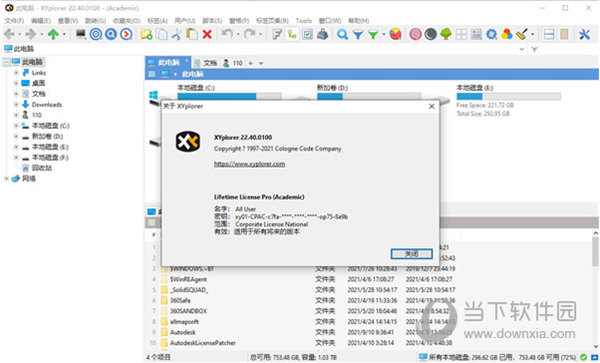The width and height of the screenshot is (600, 363).
Task: Open the tab list dropdown arrow
Action: coord(261,63)
